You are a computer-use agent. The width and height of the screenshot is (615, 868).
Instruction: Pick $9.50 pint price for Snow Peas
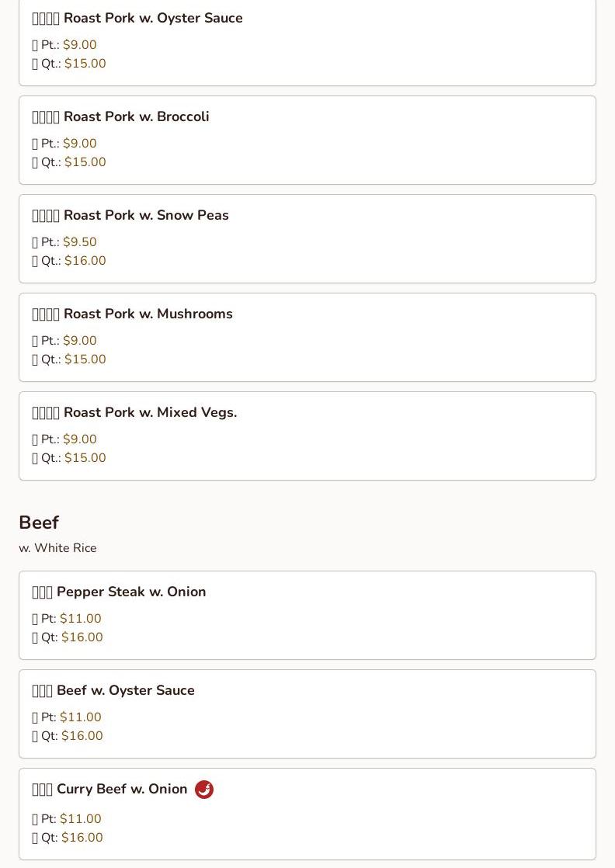pos(80,242)
